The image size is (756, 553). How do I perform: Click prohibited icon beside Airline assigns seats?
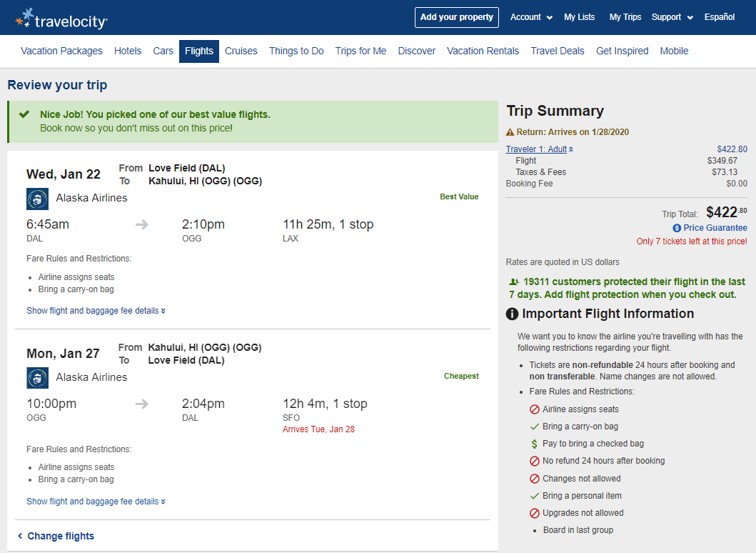point(534,409)
